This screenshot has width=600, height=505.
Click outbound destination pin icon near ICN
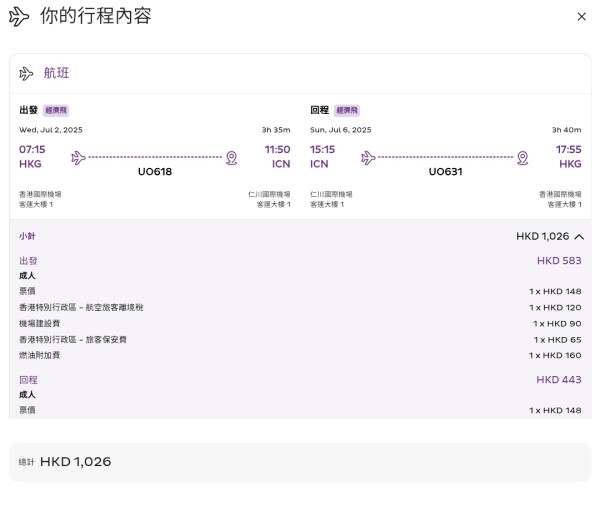point(231,157)
